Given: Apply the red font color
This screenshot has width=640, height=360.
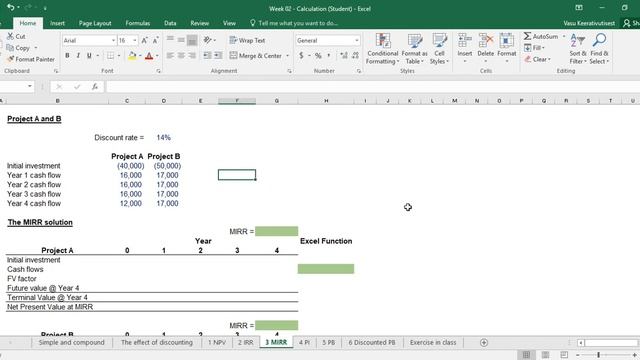Looking at the screenshot, I should pos(149,56).
